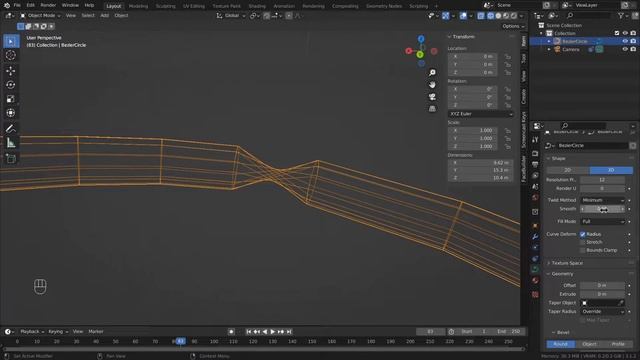Open the Render properties tab icon
This screenshot has height=360, width=640.
pos(535,153)
